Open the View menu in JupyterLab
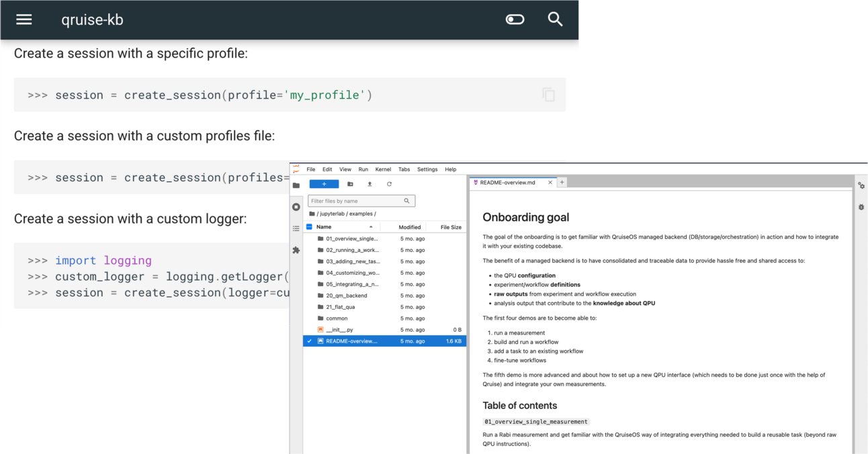Viewport: 868px width, 454px height. tap(345, 169)
